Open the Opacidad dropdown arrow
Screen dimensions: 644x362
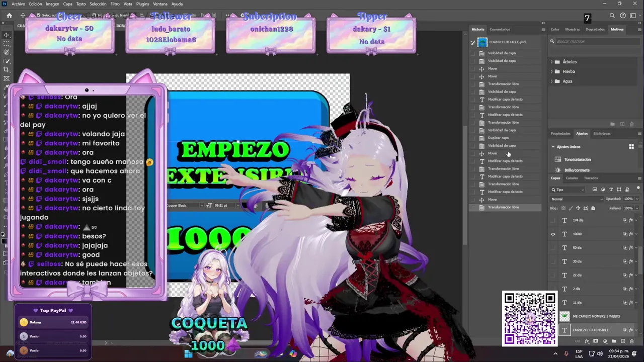[637, 199]
